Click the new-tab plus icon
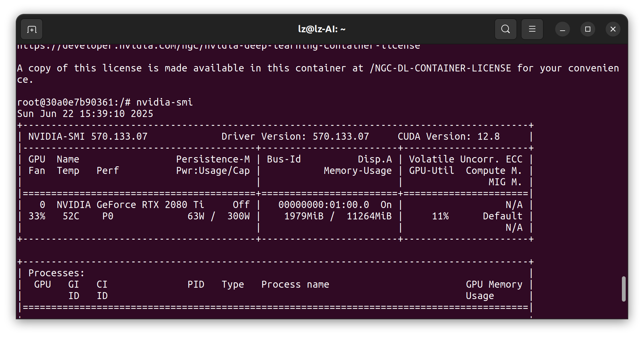 tap(31, 29)
